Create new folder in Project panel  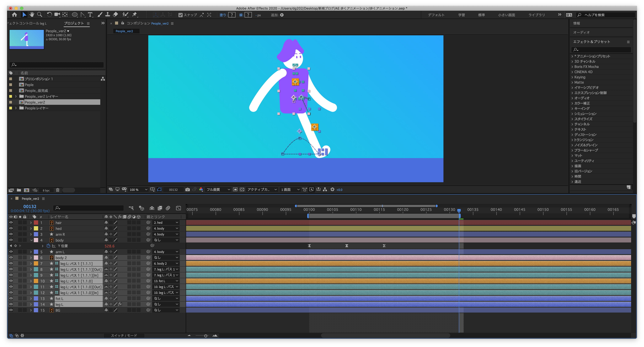(19, 190)
